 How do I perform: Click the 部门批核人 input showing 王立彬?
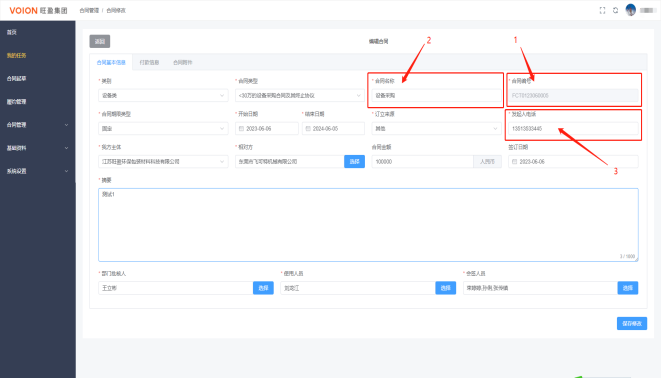click(x=176, y=288)
